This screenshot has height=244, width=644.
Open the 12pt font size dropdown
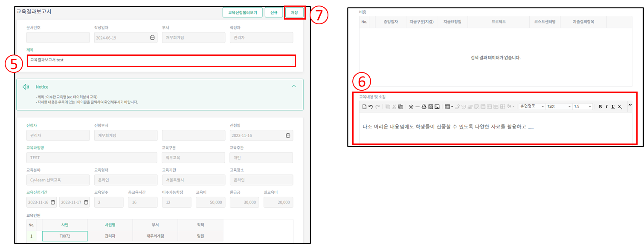click(559, 106)
